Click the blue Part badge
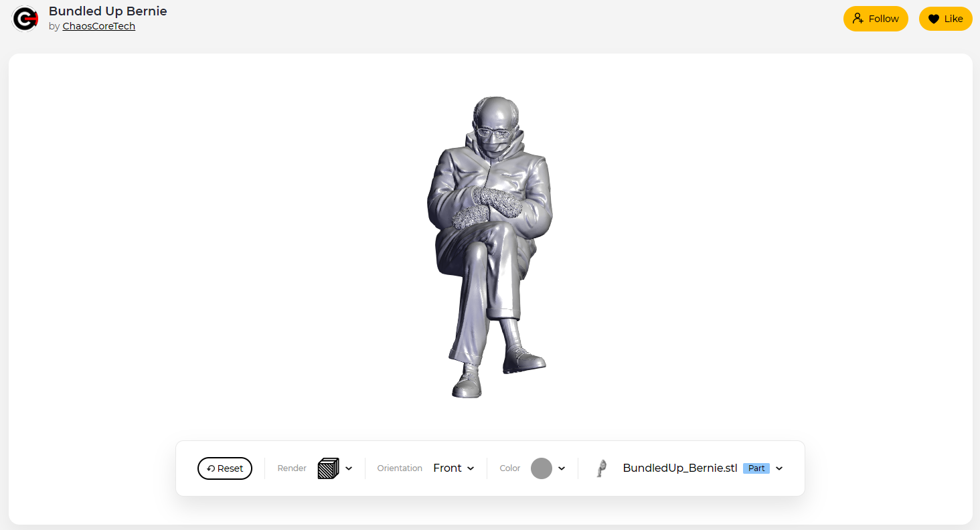Screen dimensions: 980x530 [756, 468]
